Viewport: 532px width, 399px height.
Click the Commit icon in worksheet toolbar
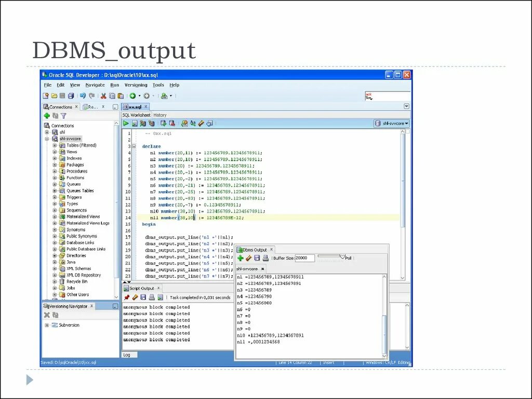[x=164, y=124]
